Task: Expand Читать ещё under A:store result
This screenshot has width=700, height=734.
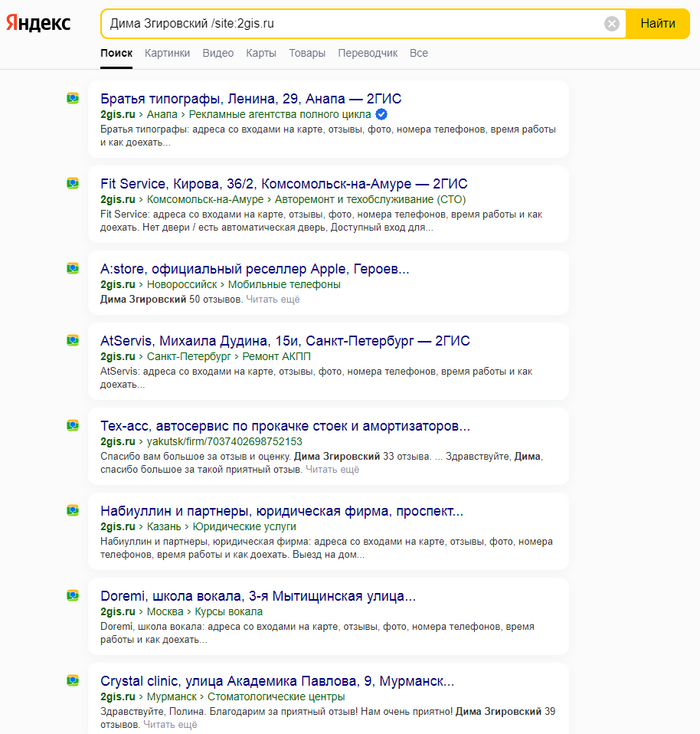Action: pos(273,300)
